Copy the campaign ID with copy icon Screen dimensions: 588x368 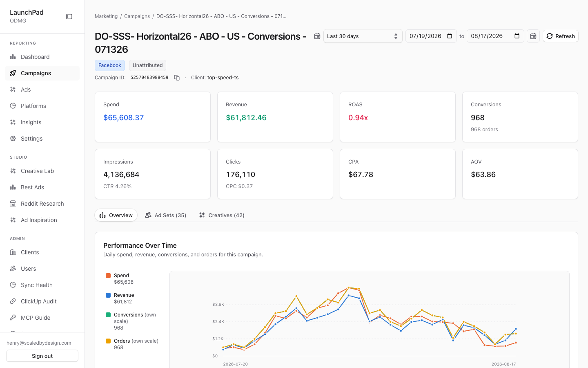tap(177, 78)
